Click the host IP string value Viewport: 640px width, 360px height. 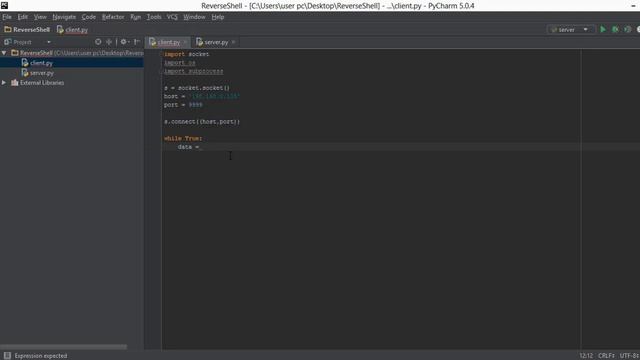point(214,96)
